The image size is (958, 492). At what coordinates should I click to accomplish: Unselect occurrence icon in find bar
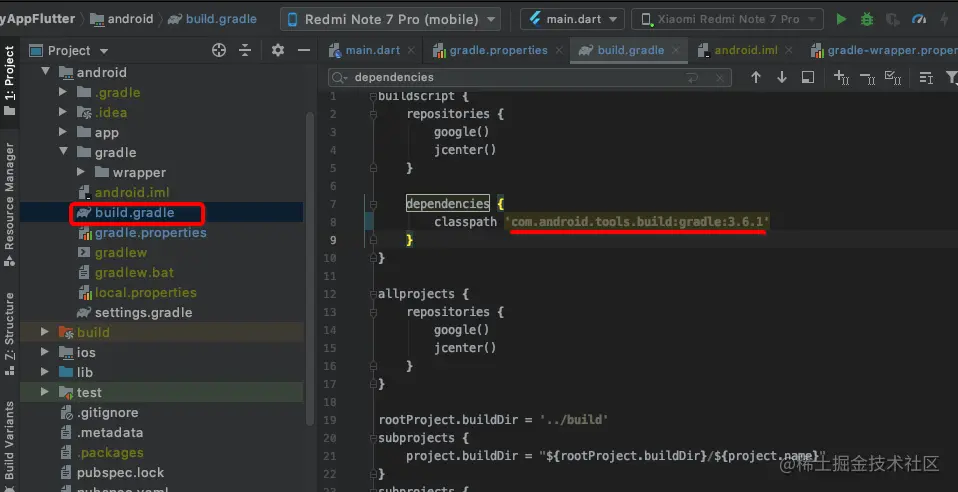867,77
